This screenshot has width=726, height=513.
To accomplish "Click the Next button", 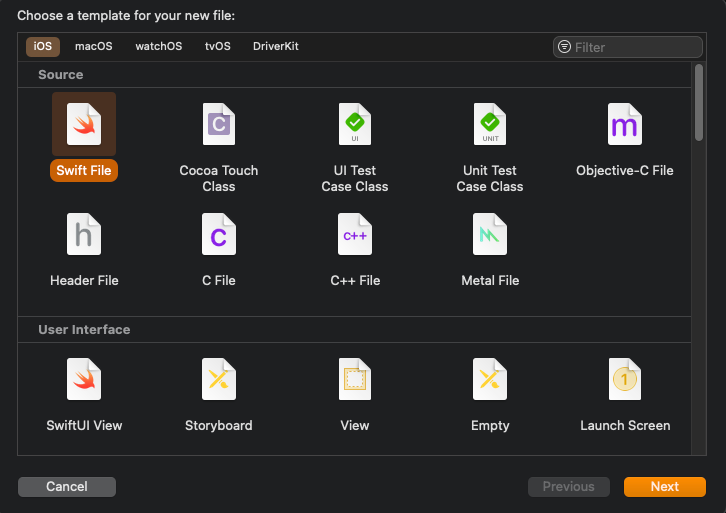I will pyautogui.click(x=665, y=487).
